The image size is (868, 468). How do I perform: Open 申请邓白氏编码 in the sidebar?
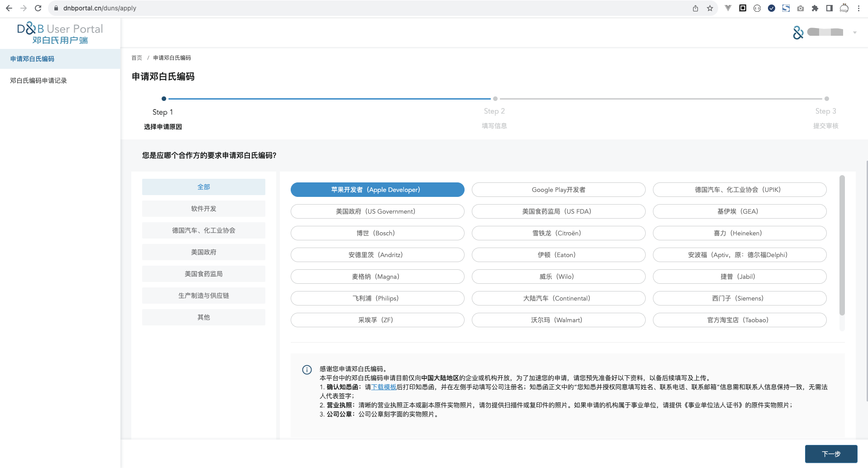pos(60,59)
